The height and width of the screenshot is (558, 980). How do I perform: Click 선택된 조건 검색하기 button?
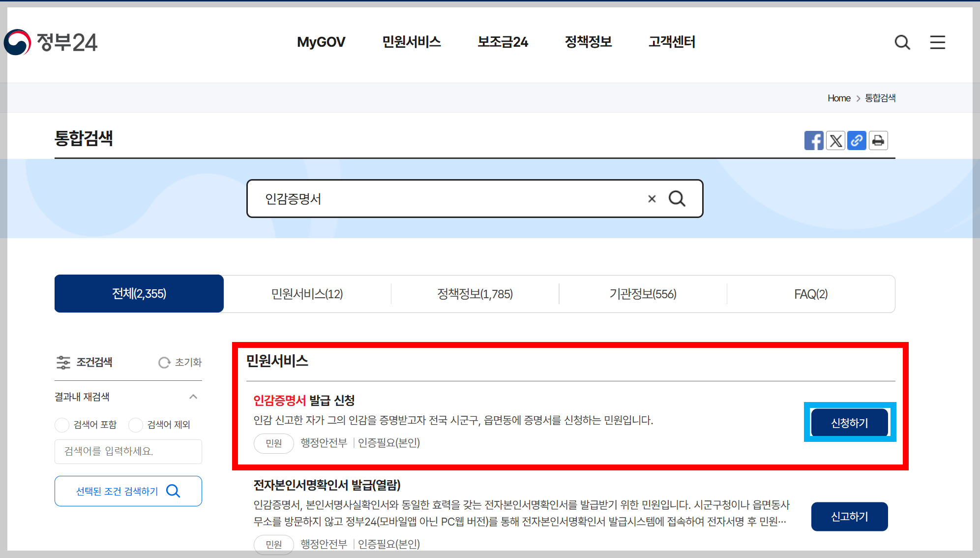[128, 491]
